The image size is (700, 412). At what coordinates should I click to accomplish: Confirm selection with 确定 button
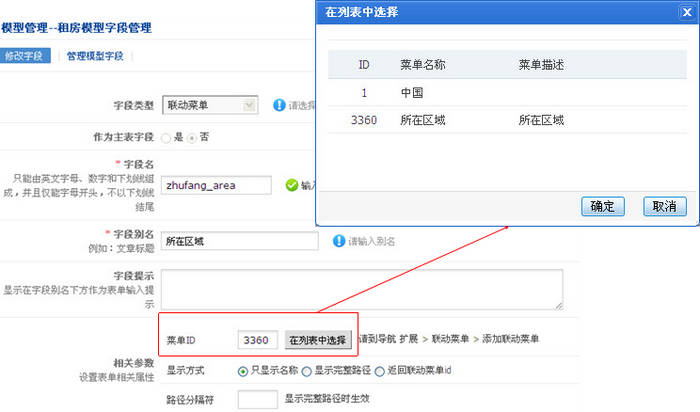pyautogui.click(x=602, y=206)
